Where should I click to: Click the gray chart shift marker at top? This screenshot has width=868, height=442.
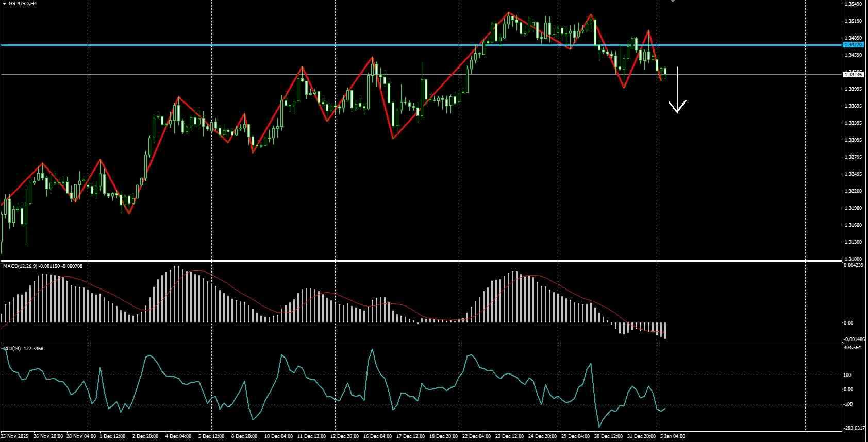pos(673,1)
